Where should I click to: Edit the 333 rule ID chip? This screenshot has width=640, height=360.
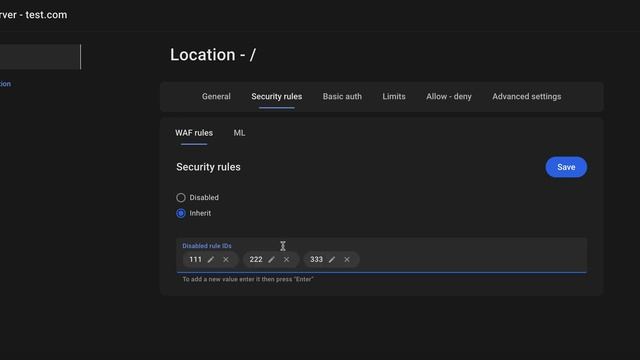coord(332,260)
